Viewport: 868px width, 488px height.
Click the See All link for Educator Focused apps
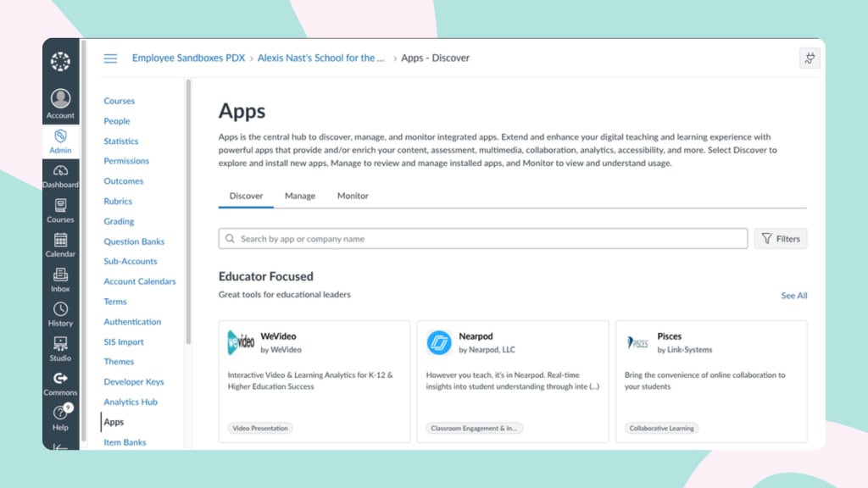pyautogui.click(x=793, y=295)
